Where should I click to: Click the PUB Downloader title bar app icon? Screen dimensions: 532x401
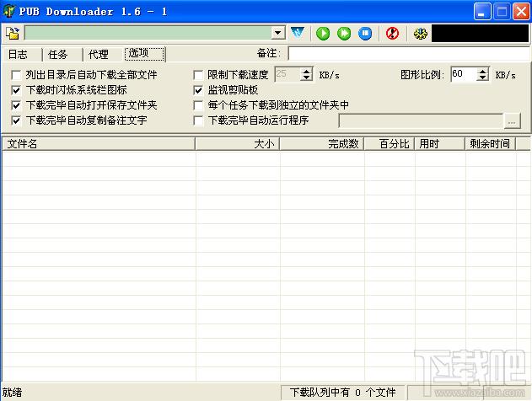pyautogui.click(x=8, y=11)
